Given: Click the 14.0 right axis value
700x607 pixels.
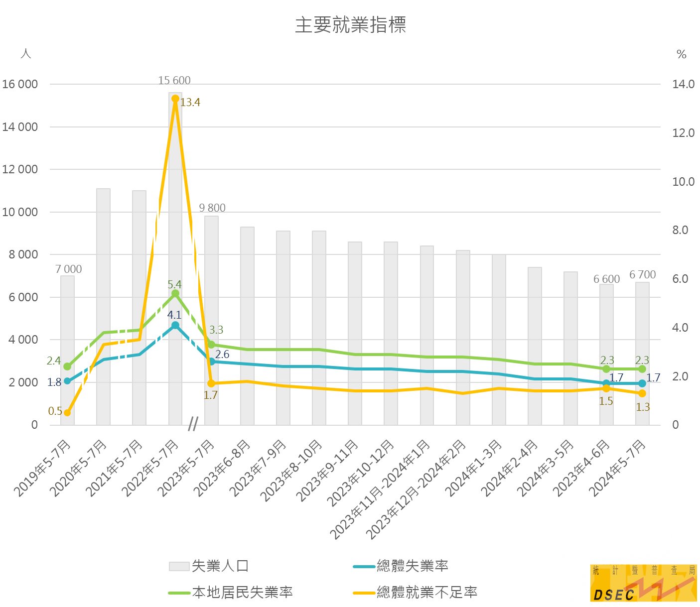Looking at the screenshot, I should (x=683, y=84).
